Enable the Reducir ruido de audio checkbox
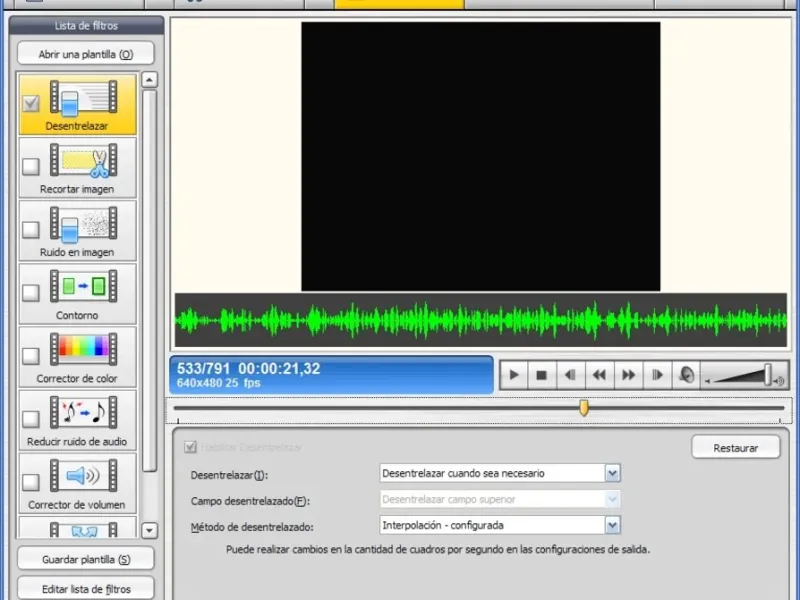 click(31, 419)
